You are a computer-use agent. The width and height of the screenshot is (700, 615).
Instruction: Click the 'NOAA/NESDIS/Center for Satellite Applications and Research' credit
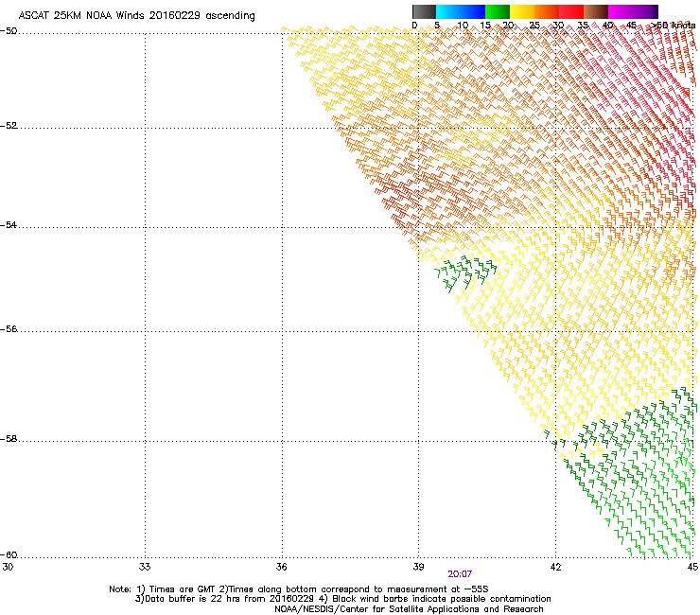(409, 609)
